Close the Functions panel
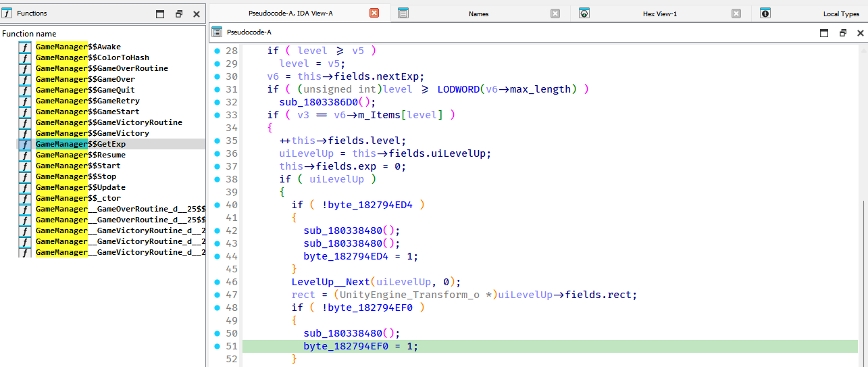 coord(197,14)
